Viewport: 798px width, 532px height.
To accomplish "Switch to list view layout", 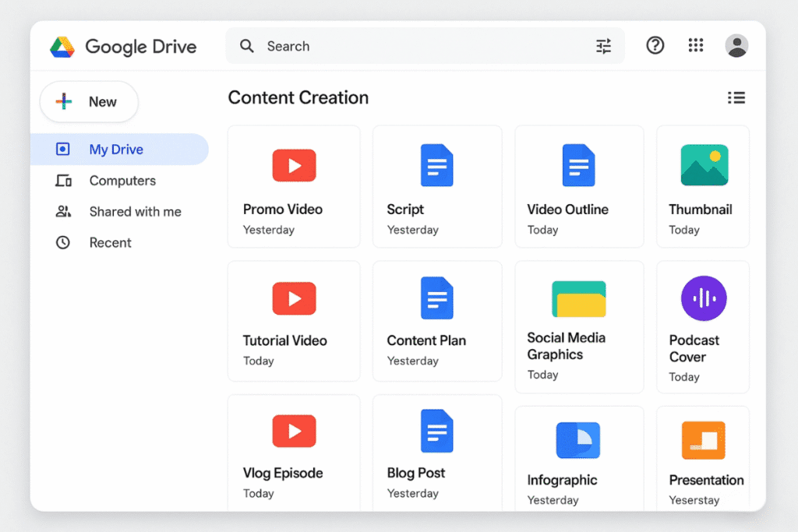I will 736,97.
